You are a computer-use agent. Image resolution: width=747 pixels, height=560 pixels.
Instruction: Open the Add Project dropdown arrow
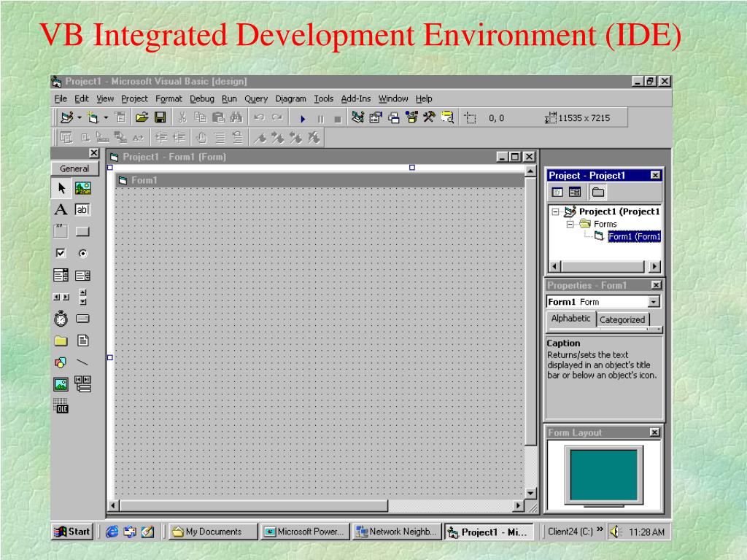(79, 117)
